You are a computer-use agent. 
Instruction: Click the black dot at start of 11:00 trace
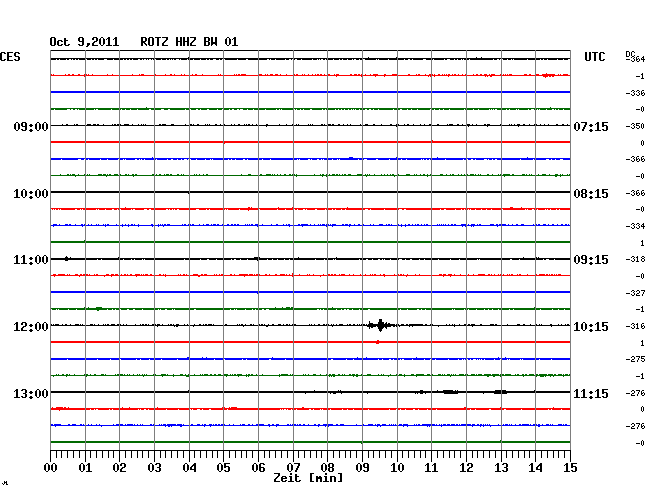[66, 259]
